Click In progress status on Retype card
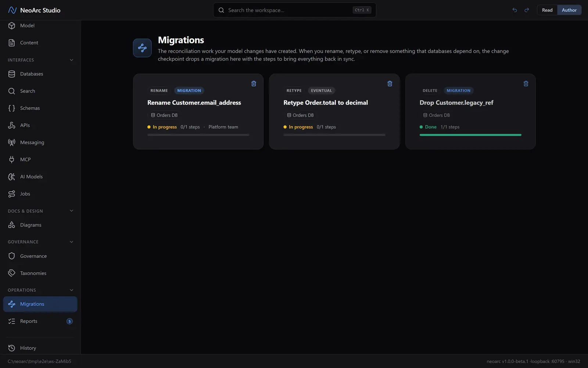 pos(298,127)
